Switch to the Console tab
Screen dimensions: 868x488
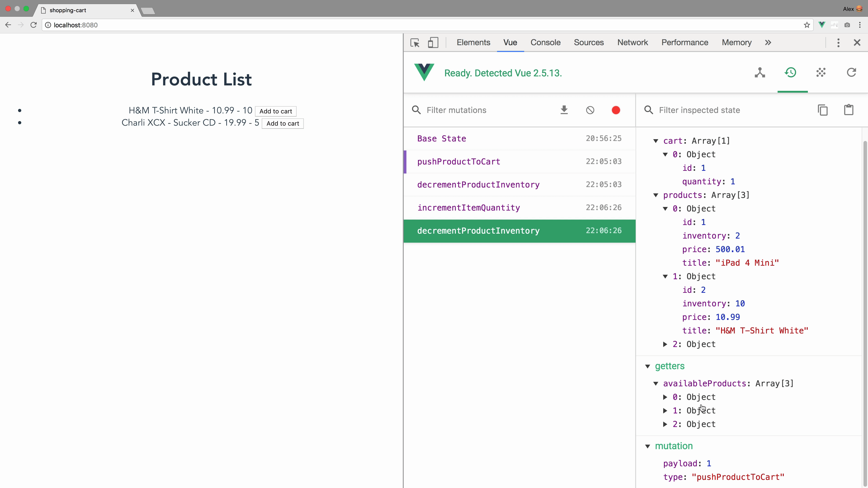545,42
